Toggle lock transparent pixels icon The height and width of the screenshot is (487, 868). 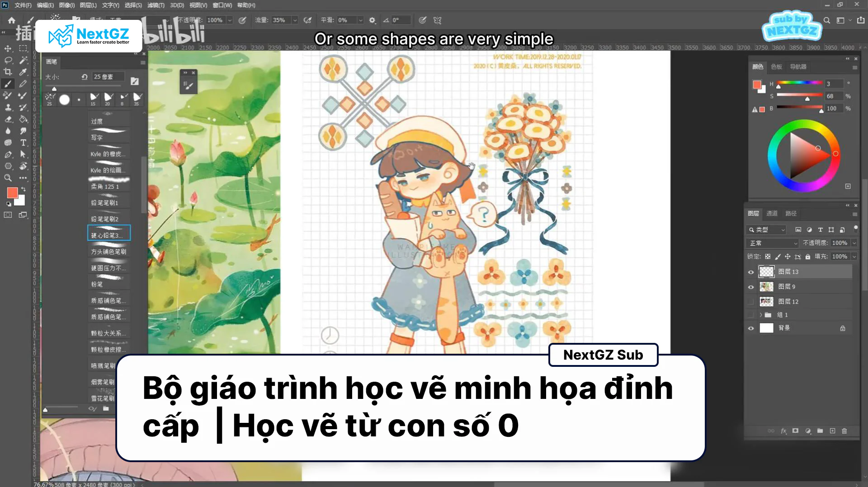pyautogui.click(x=768, y=257)
